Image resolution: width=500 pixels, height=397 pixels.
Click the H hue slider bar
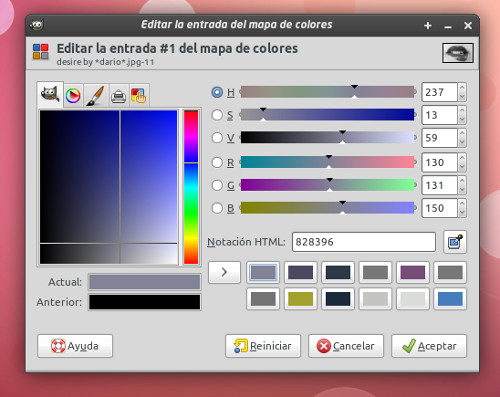tap(327, 92)
